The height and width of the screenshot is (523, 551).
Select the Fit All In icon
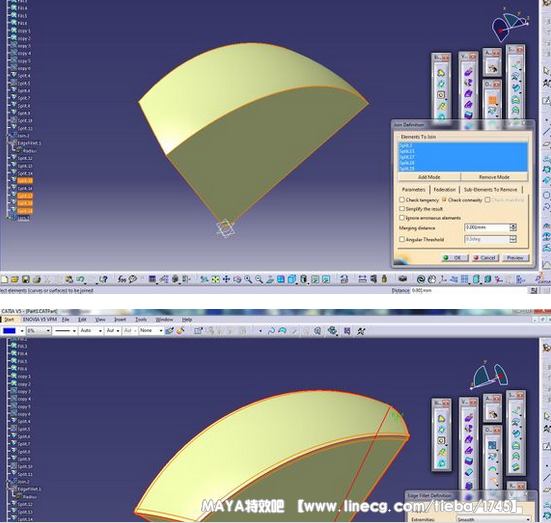coord(215,279)
